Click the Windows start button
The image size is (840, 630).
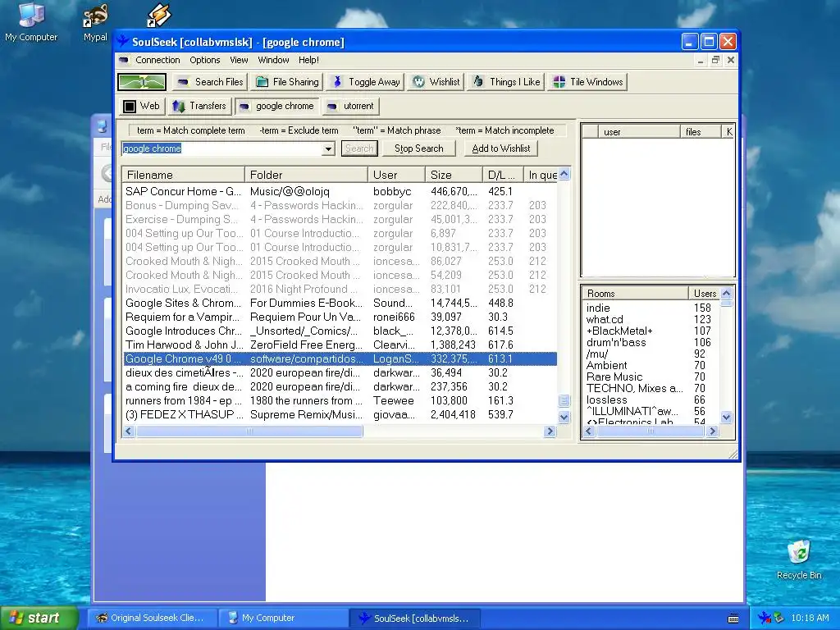39,618
